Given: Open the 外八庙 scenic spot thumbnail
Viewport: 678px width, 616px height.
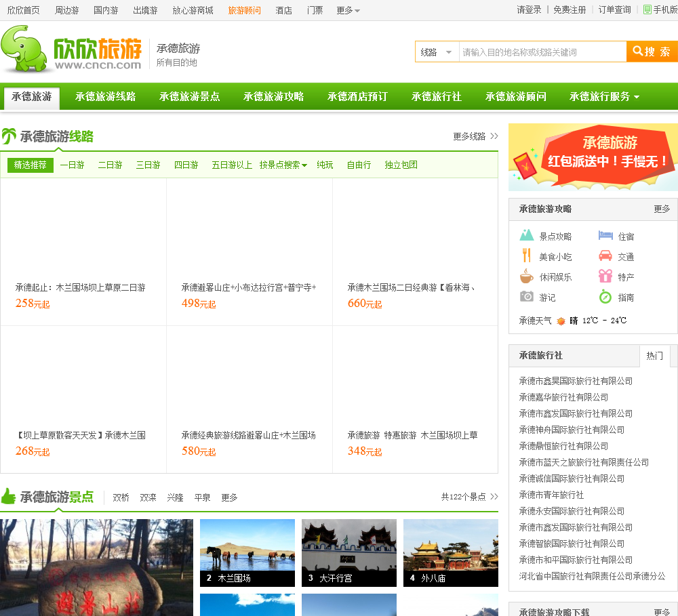Looking at the screenshot, I should click(x=451, y=553).
